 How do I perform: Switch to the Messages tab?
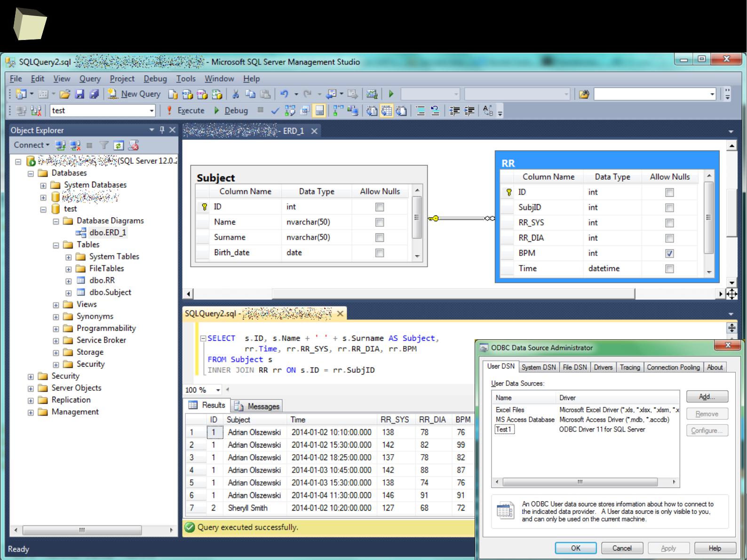click(257, 406)
